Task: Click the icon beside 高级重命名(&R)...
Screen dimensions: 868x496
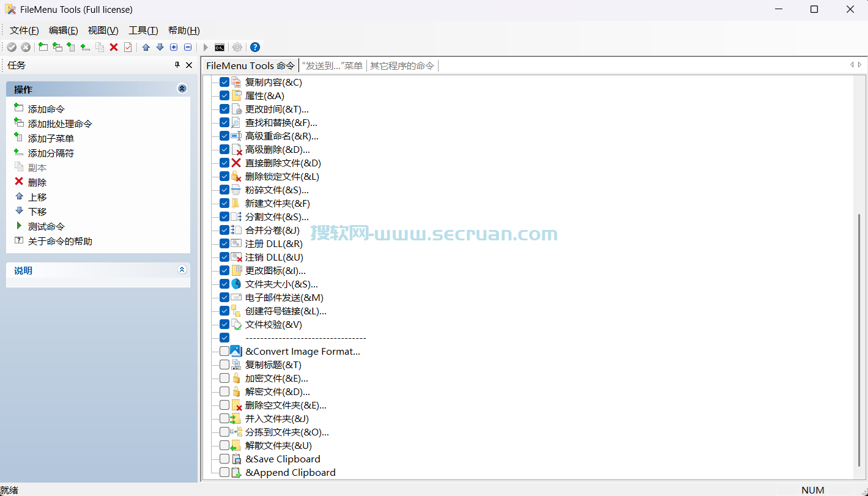Action: [236, 136]
